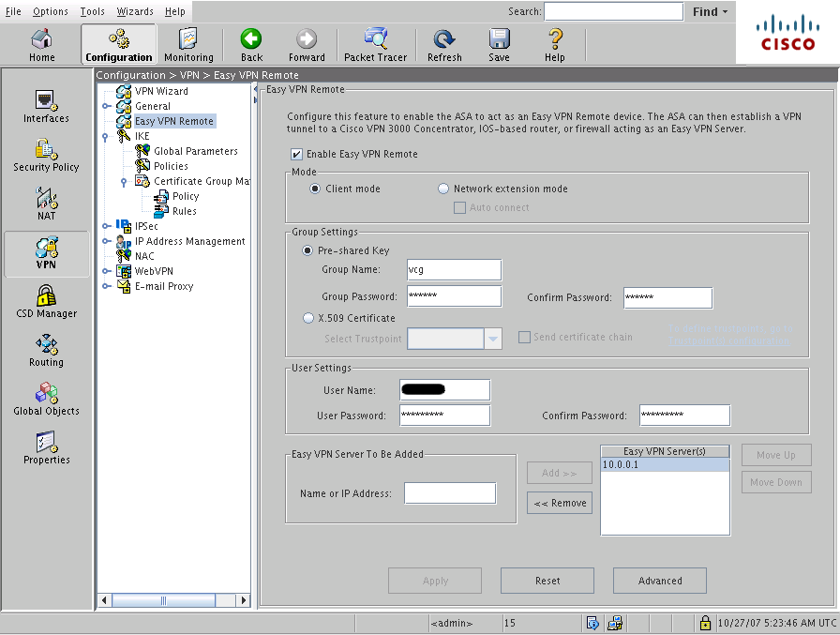This screenshot has width=840, height=635.
Task: Click the Add >> button
Action: tap(560, 473)
